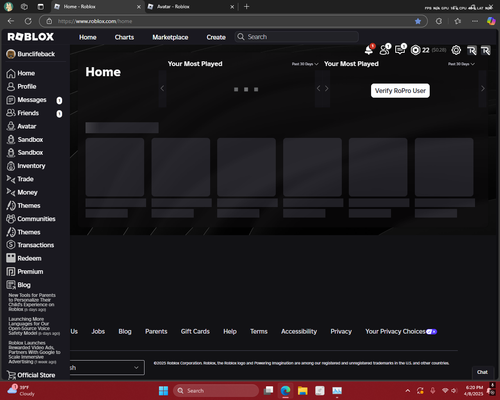Open Create in the top navigation

pos(216,37)
